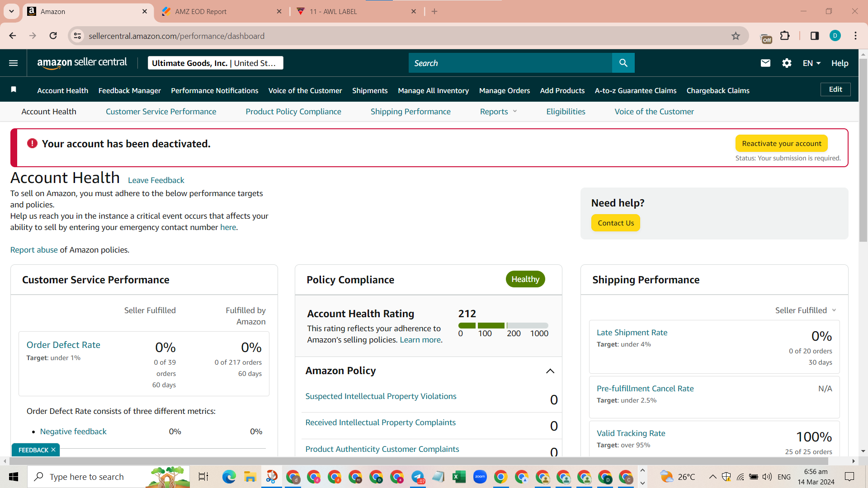Open Customer Service Performance sub-tab

click(161, 112)
